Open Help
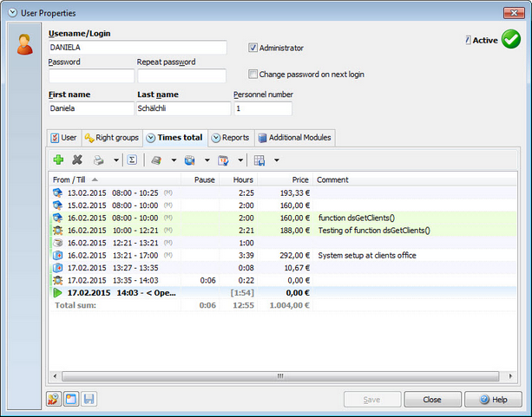This screenshot has height=417, width=532. (x=493, y=400)
